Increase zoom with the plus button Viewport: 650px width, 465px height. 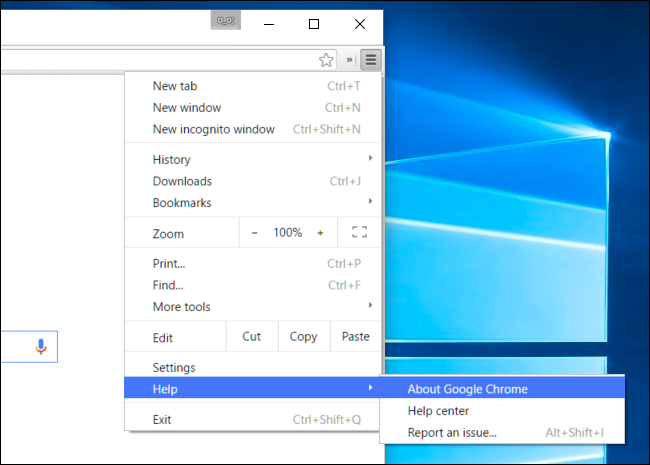[x=320, y=232]
